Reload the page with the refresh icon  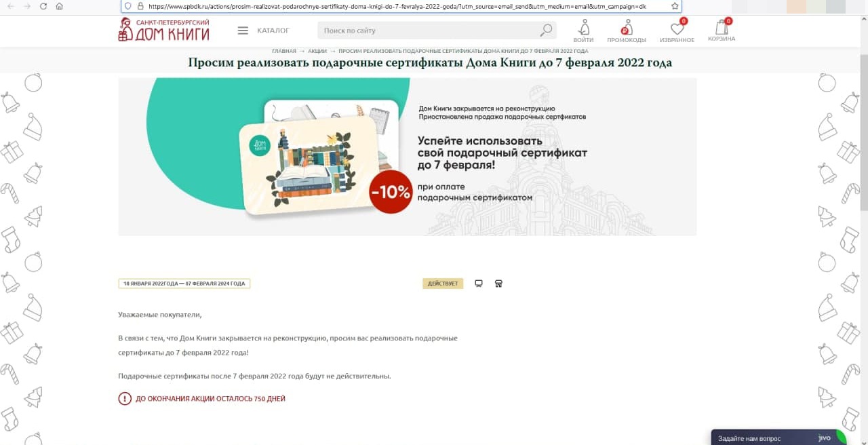point(43,5)
